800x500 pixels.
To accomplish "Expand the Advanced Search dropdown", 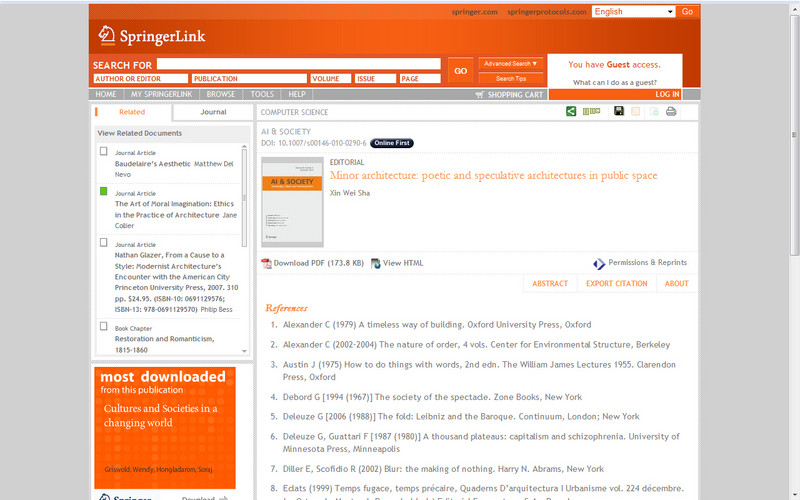I will [511, 63].
